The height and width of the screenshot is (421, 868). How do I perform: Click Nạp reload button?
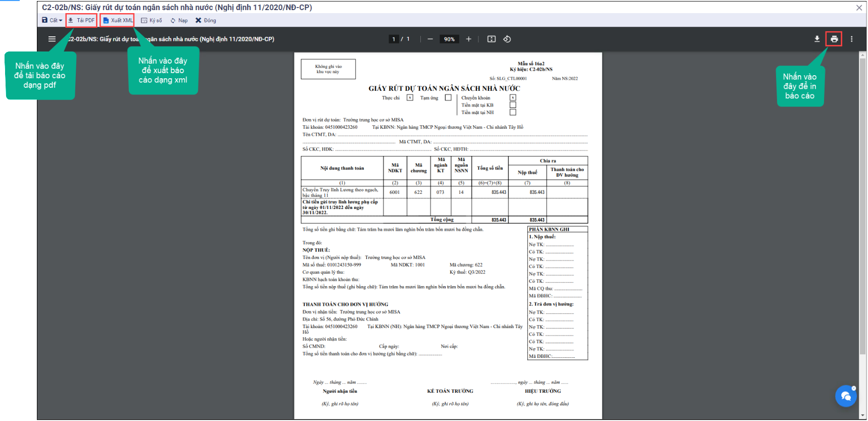pos(179,20)
